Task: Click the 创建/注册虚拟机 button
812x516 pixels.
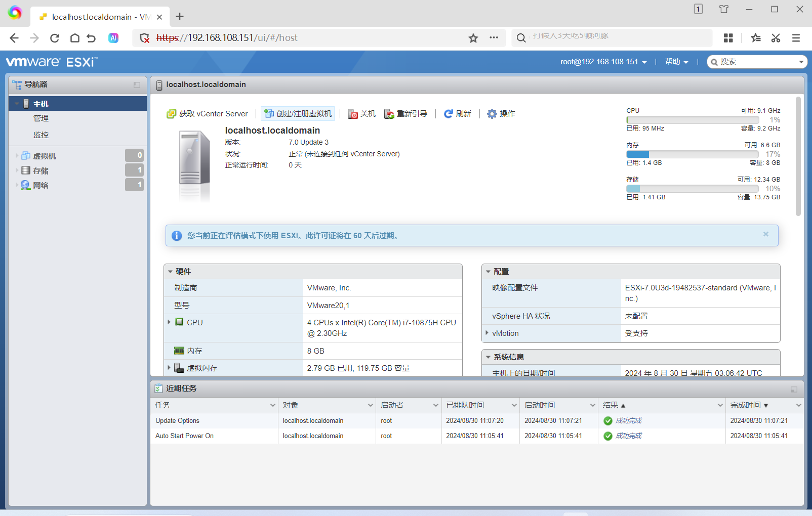Action: [x=298, y=114]
